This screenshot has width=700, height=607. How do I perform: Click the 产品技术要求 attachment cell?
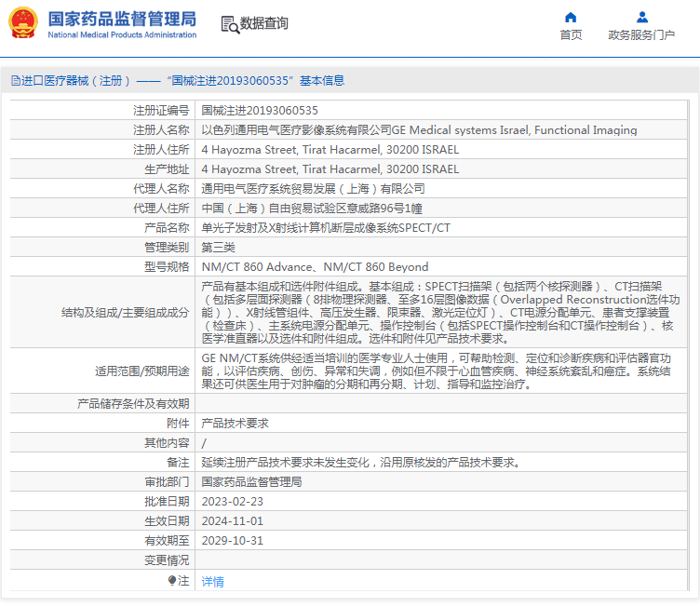tap(235, 423)
